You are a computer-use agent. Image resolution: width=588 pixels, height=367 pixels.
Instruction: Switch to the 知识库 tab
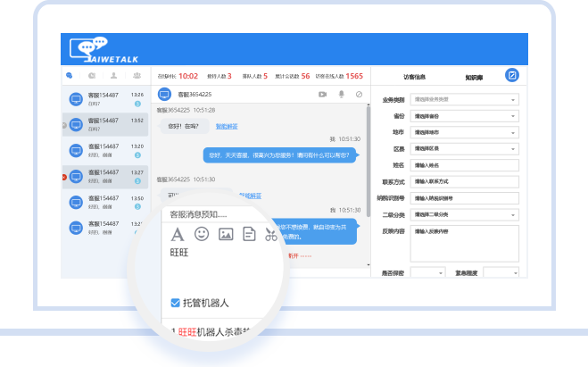pyautogui.click(x=473, y=78)
